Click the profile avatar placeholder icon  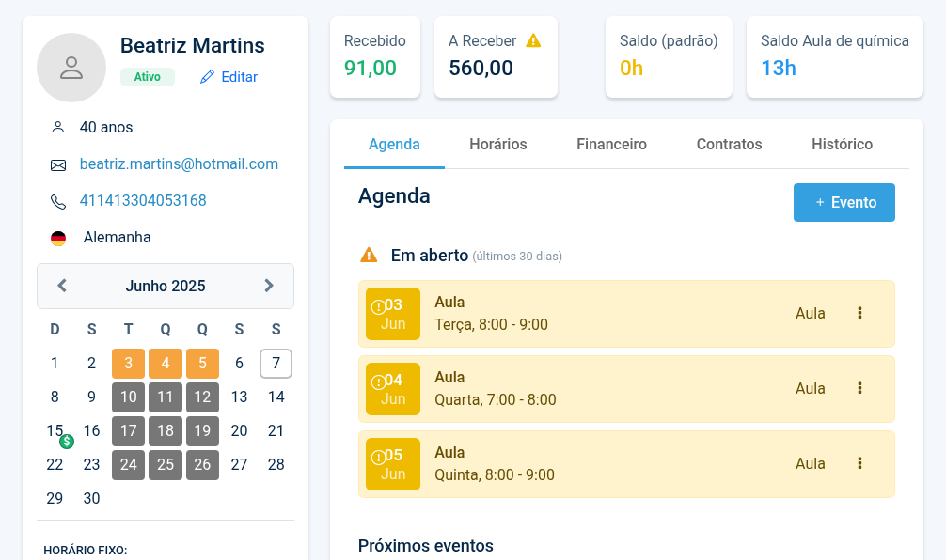71,68
